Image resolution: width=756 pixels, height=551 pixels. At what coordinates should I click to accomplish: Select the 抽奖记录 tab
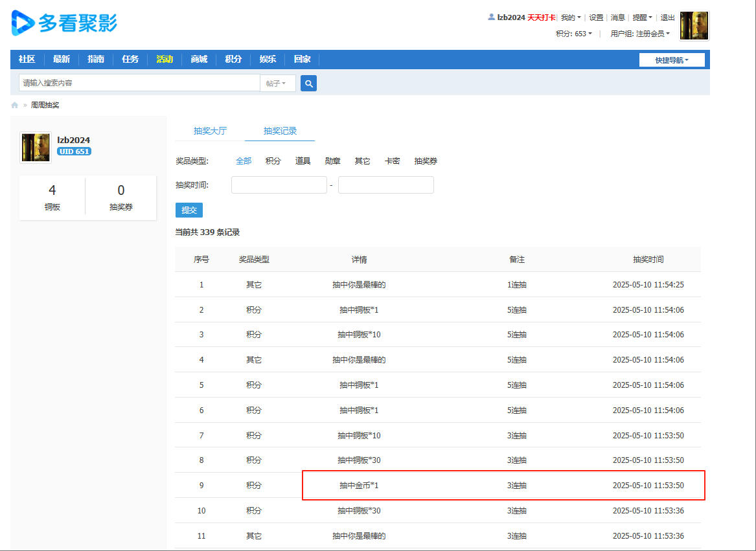point(280,131)
